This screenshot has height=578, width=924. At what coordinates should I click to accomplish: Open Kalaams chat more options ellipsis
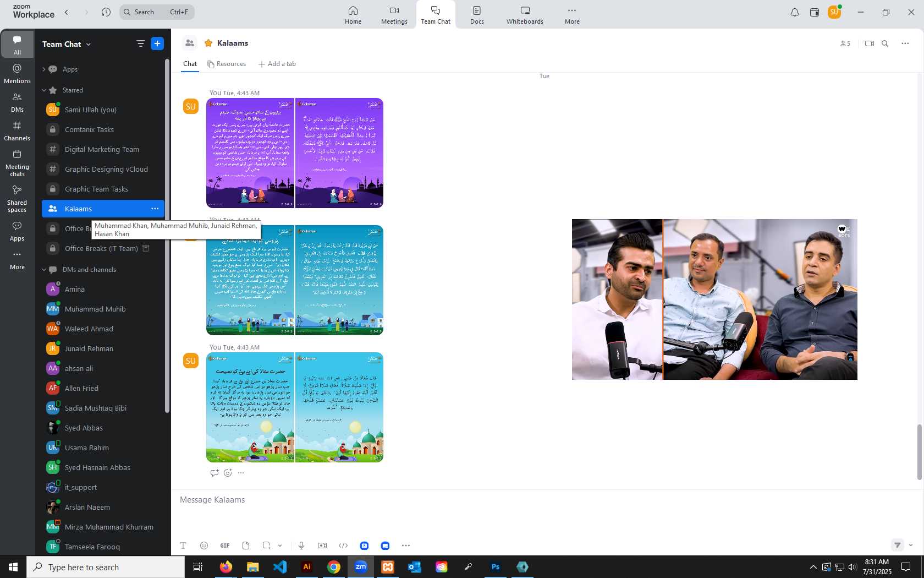pos(905,43)
